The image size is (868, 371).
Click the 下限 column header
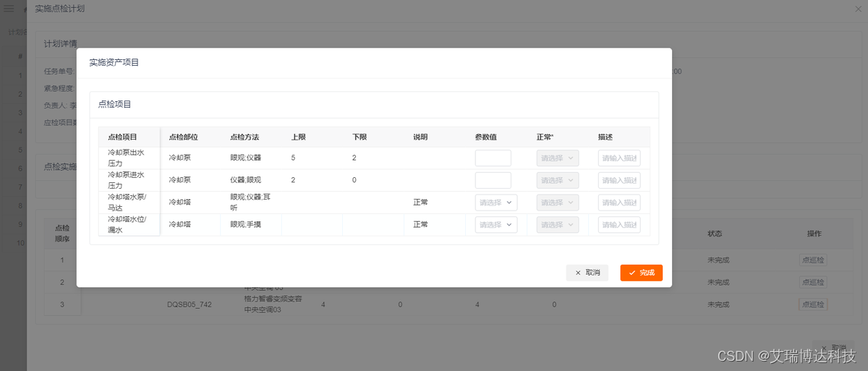373,137
